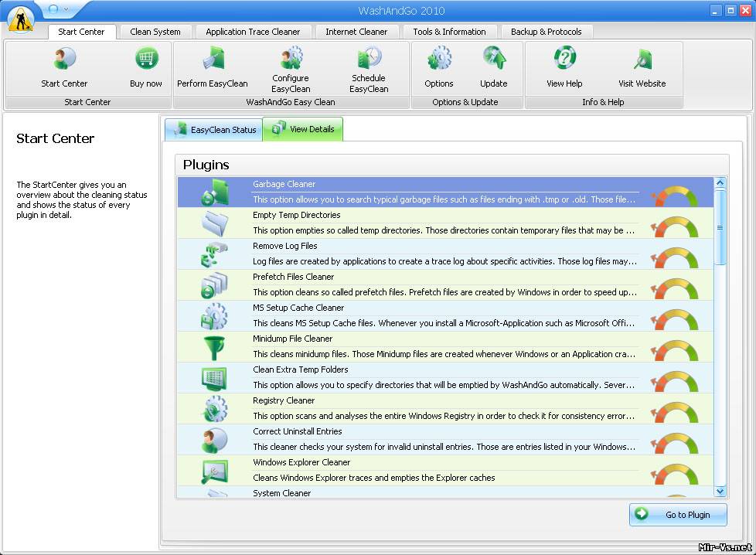Select the Clean Extra Temp Folders title
This screenshot has width=756, height=555.
(301, 369)
